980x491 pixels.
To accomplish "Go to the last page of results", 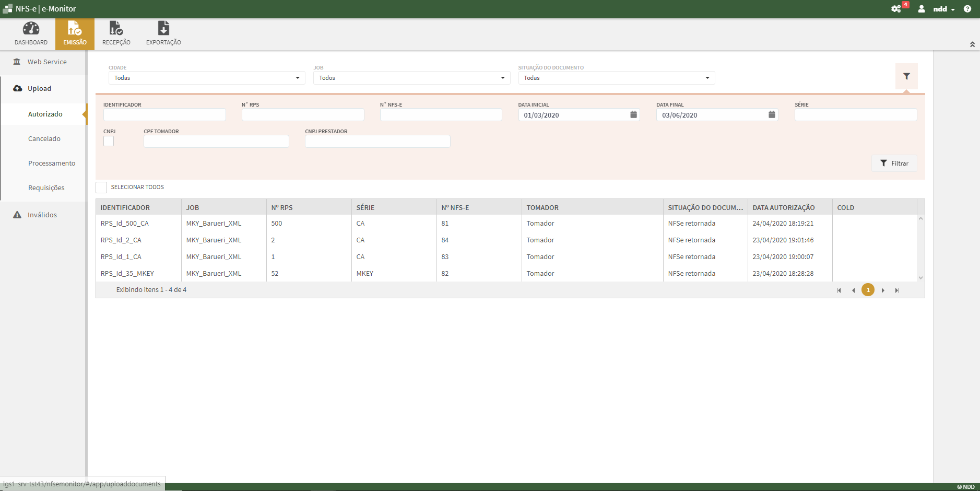I will pos(897,290).
